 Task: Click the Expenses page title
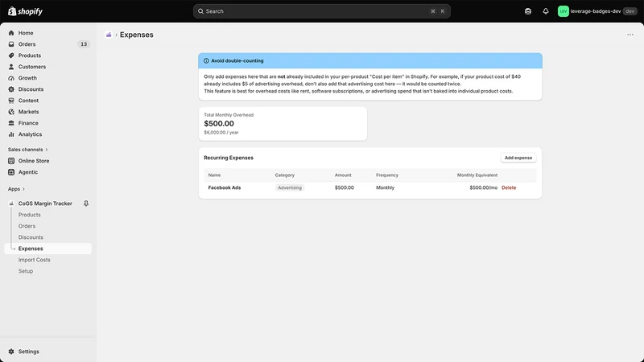click(137, 35)
